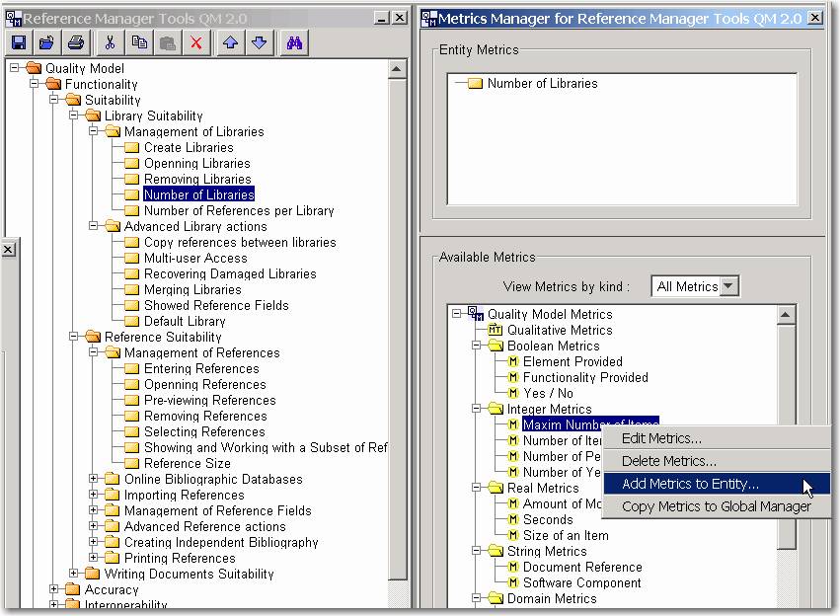Click the quality model tree's scroll-up arrow
This screenshot has height=616, width=840.
tap(397, 69)
